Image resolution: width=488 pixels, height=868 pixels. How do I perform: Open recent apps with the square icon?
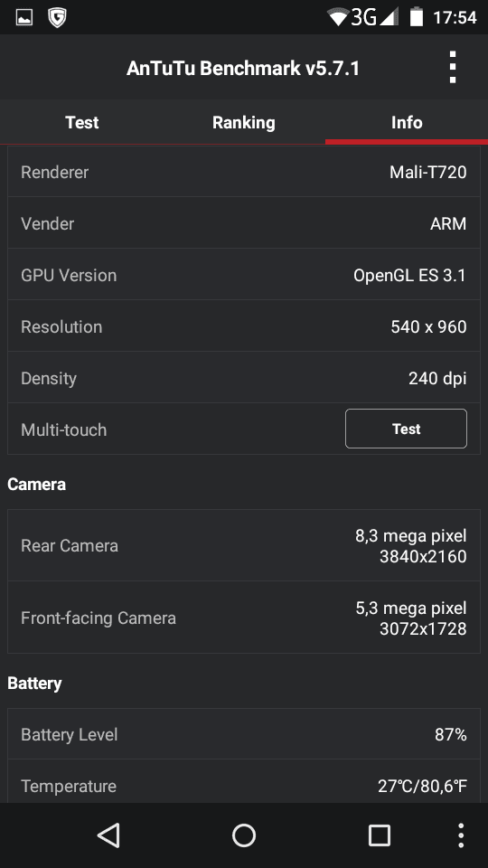[380, 835]
